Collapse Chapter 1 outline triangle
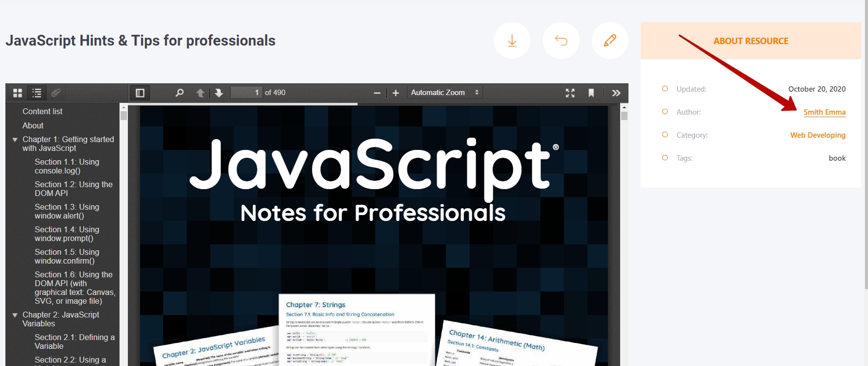The image size is (868, 366). pyautogui.click(x=15, y=140)
